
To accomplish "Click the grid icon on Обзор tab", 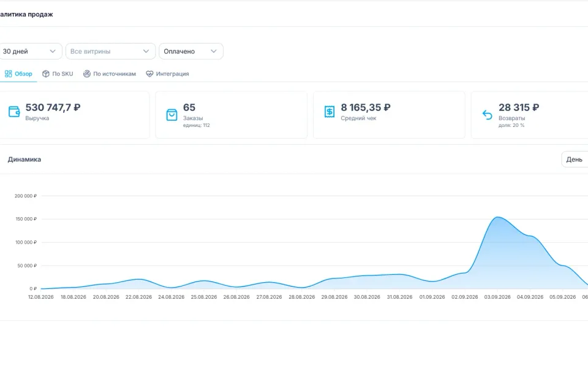I will click(8, 74).
